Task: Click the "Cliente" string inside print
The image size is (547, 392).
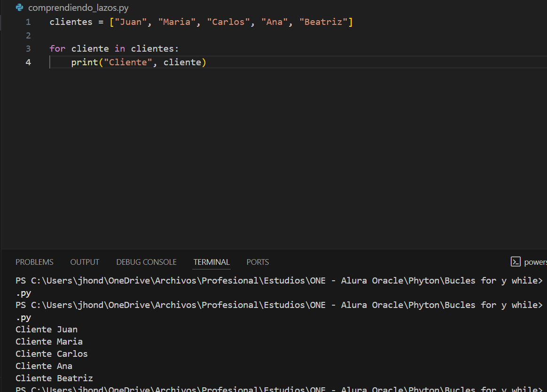Action: [128, 62]
